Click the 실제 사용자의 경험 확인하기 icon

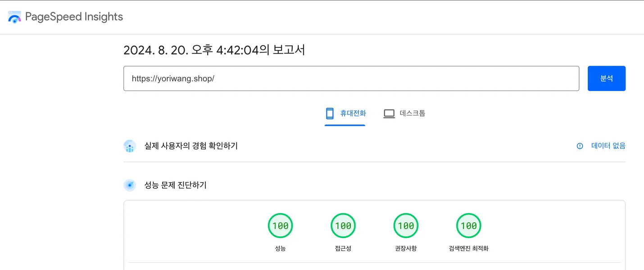(x=130, y=146)
